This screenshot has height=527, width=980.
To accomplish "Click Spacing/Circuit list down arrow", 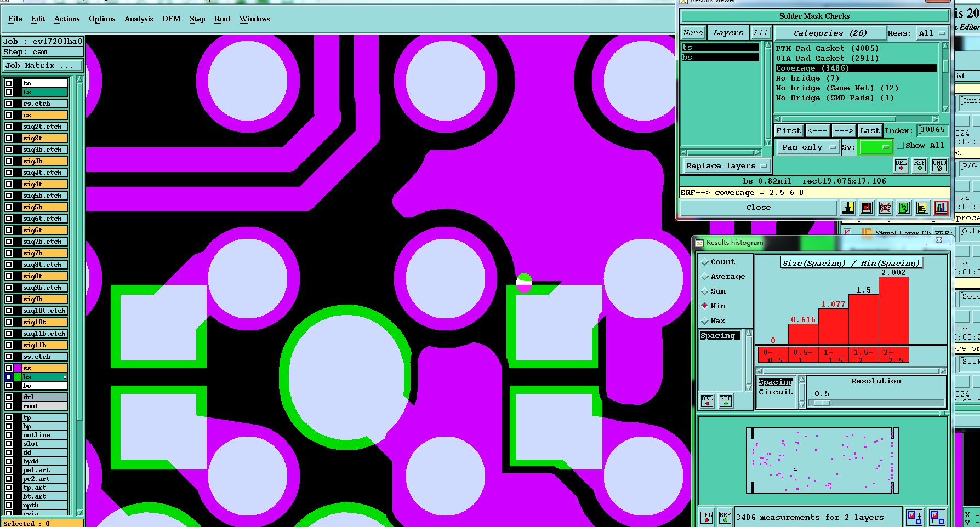I will pyautogui.click(x=802, y=405).
